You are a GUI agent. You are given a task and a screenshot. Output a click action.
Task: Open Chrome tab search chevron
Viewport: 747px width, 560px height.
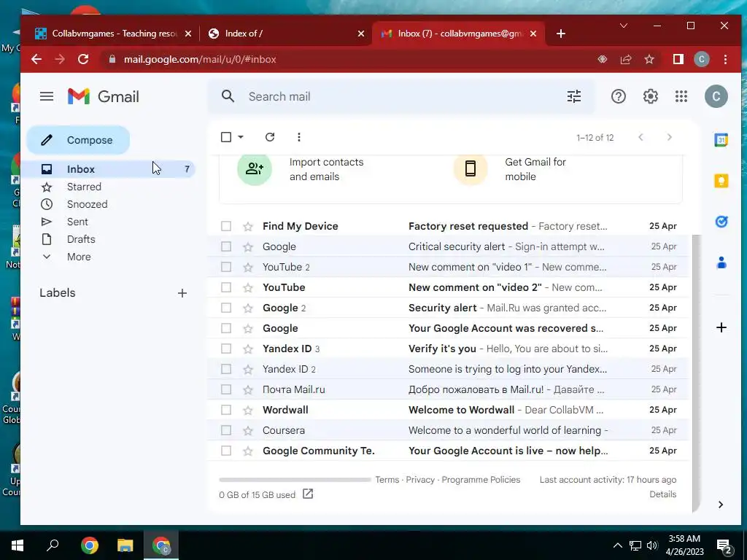(x=623, y=26)
